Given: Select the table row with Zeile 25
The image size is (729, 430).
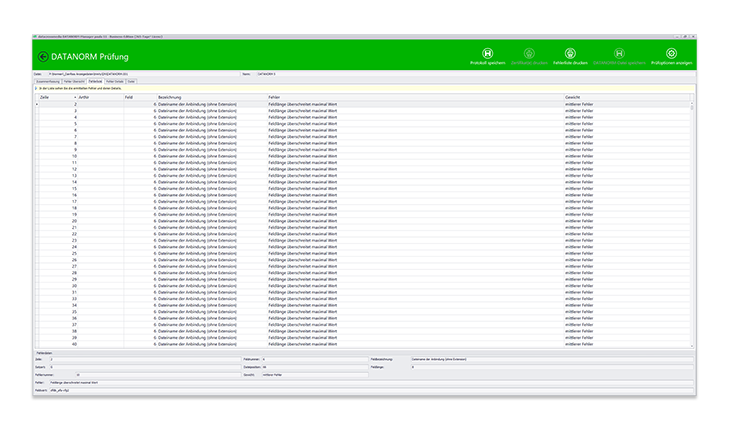Looking at the screenshot, I should coord(364,253).
